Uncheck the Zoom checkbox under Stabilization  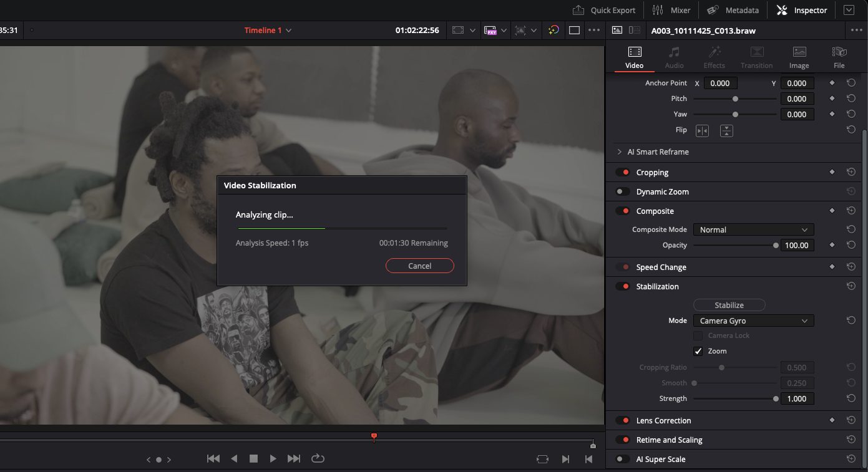698,350
